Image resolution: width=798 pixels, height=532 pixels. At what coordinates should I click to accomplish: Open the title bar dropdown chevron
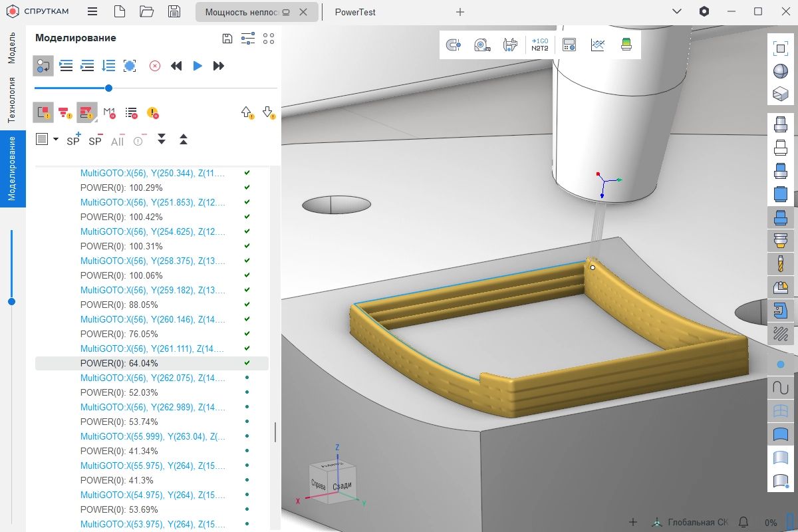point(676,12)
